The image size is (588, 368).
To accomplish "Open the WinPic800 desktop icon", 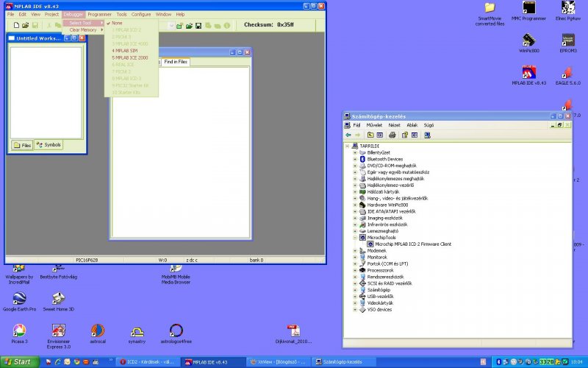I will [x=528, y=43].
